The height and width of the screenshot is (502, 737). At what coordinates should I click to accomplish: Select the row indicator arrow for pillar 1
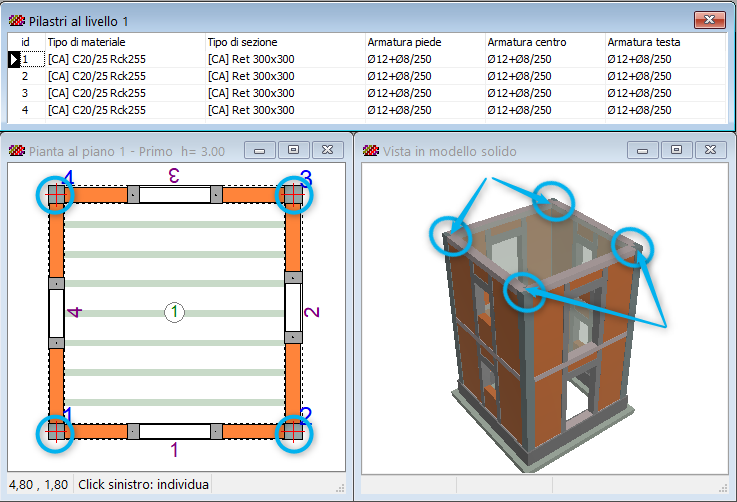pos(14,59)
